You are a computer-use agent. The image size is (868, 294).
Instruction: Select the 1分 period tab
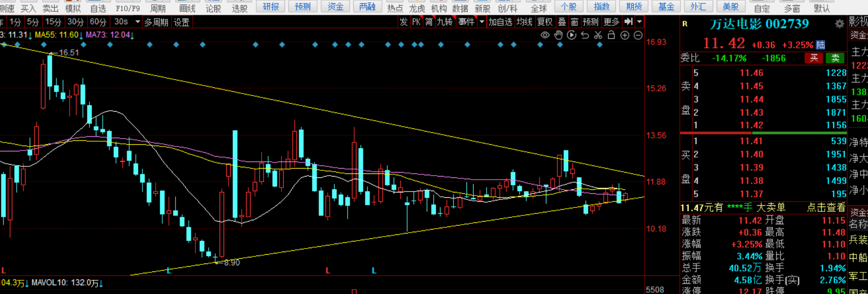pyautogui.click(x=15, y=22)
